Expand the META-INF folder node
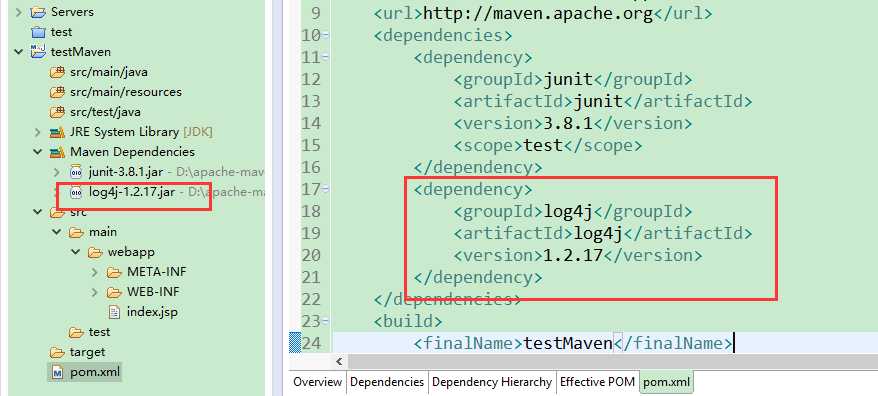The image size is (878, 396). pos(95,272)
